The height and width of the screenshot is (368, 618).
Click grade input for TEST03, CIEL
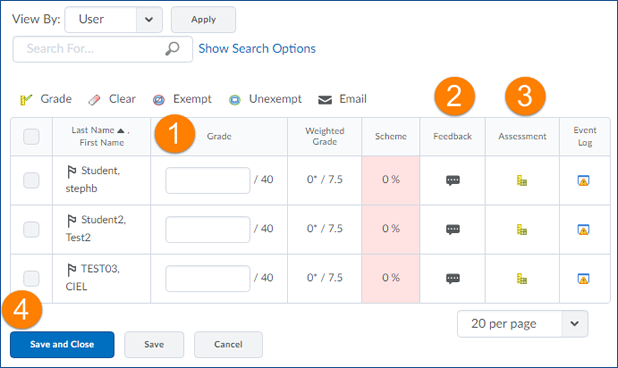(208, 279)
